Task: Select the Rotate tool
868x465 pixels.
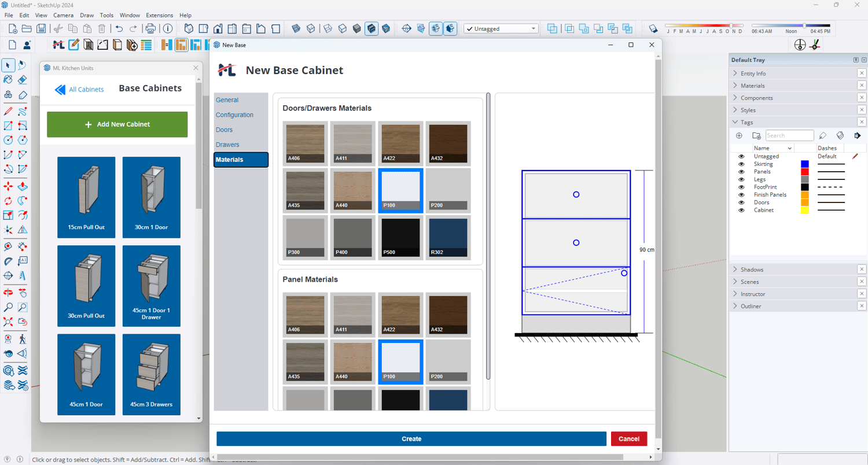Action: click(x=8, y=201)
